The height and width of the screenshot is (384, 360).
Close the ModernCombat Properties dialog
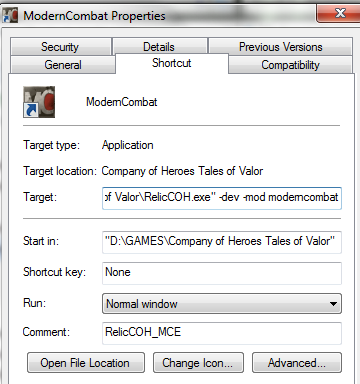[x=338, y=14]
